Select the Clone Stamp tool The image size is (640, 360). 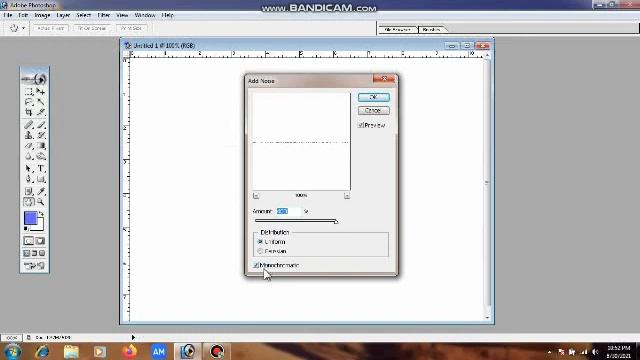coord(29,135)
